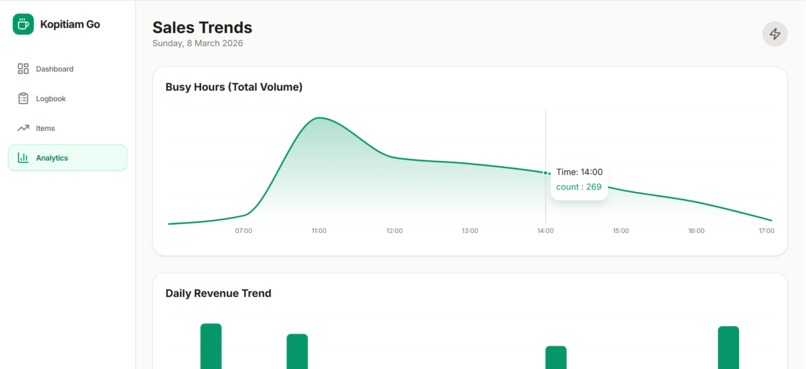806x369 pixels.
Task: Click the 11:00 axis label
Action: tap(319, 231)
